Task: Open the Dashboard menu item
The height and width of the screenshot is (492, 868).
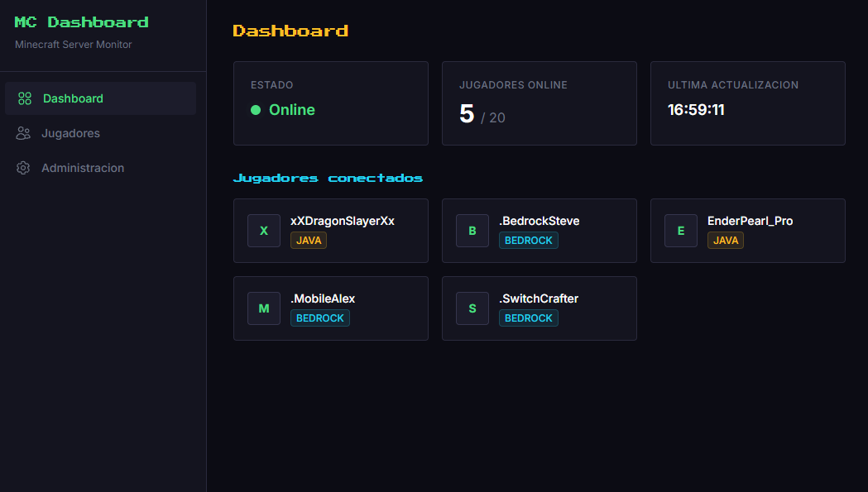Action: coord(100,98)
